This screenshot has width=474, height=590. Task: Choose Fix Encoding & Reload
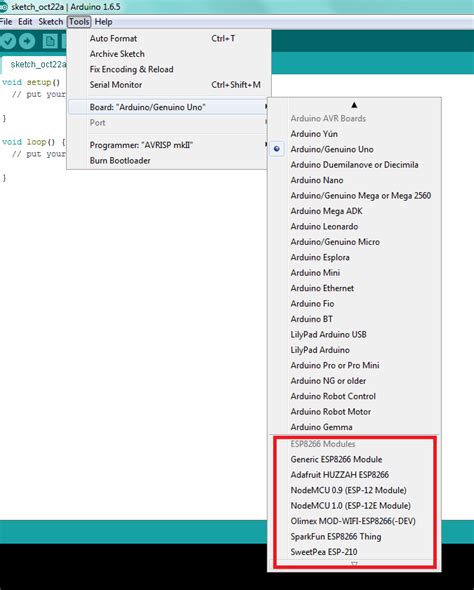169,69
